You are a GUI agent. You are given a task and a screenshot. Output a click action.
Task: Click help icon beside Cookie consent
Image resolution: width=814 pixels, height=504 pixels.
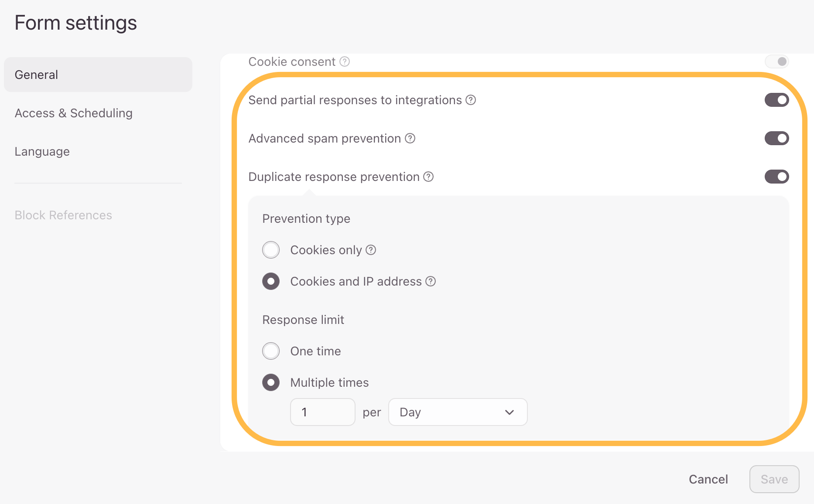point(345,62)
